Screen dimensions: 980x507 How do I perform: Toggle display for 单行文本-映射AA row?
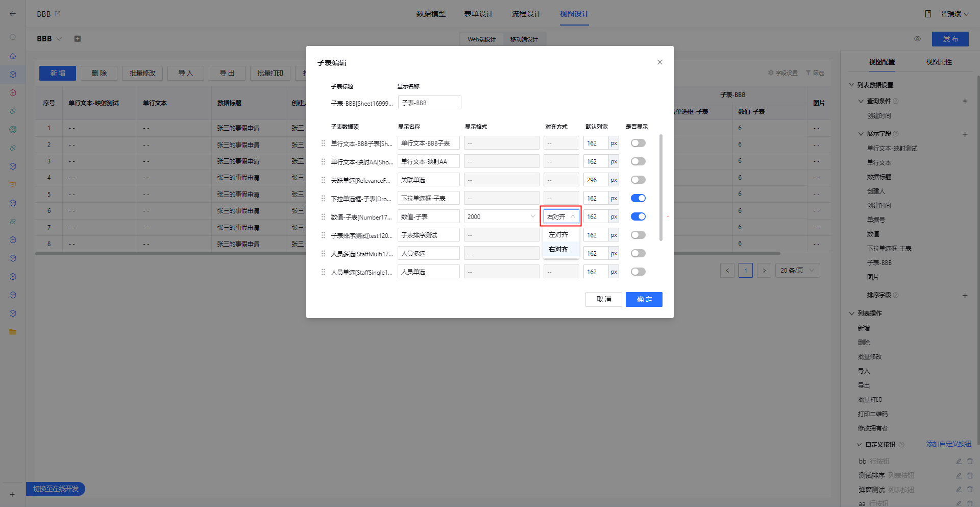tap(638, 162)
